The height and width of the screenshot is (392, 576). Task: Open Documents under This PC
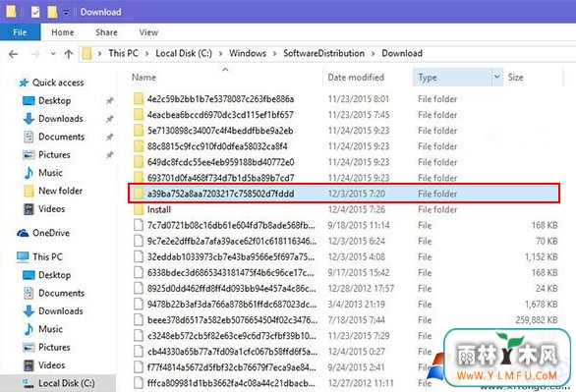pyautogui.click(x=61, y=293)
